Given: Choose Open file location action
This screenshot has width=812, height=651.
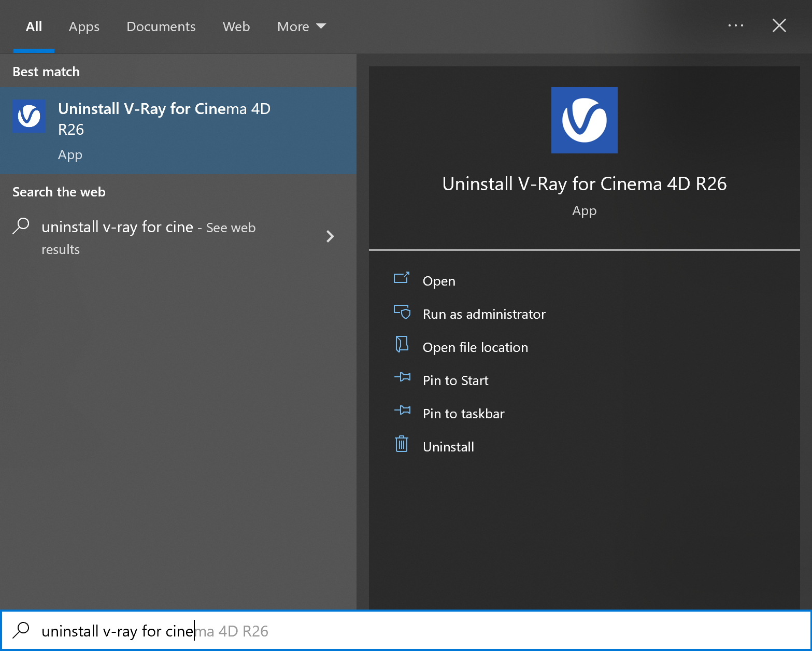Looking at the screenshot, I should coord(475,347).
